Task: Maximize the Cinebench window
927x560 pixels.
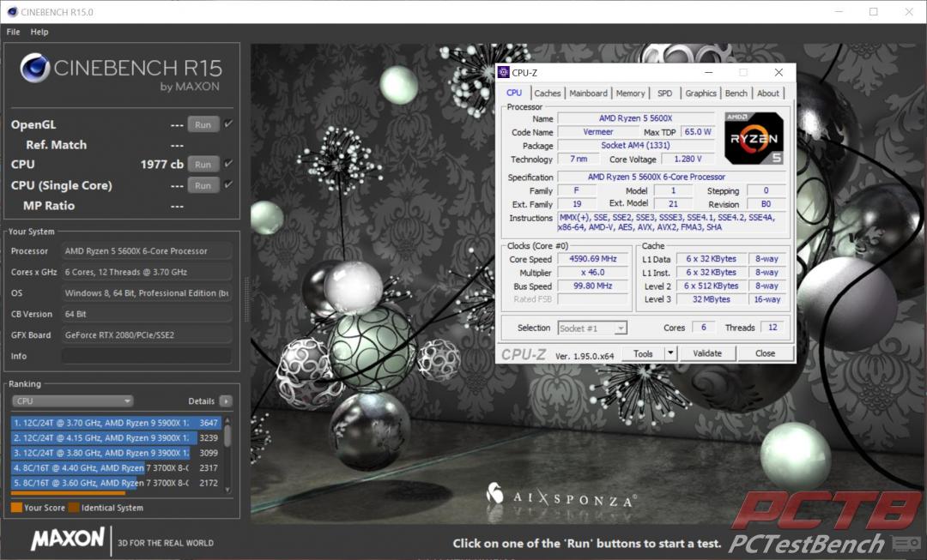Action: point(874,12)
